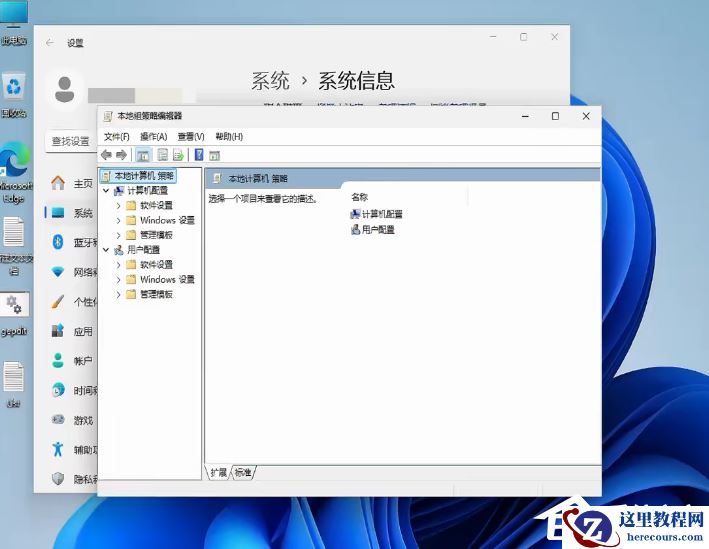The image size is (709, 549).
Task: Select 计算机配置 in the tree
Action: [x=147, y=190]
